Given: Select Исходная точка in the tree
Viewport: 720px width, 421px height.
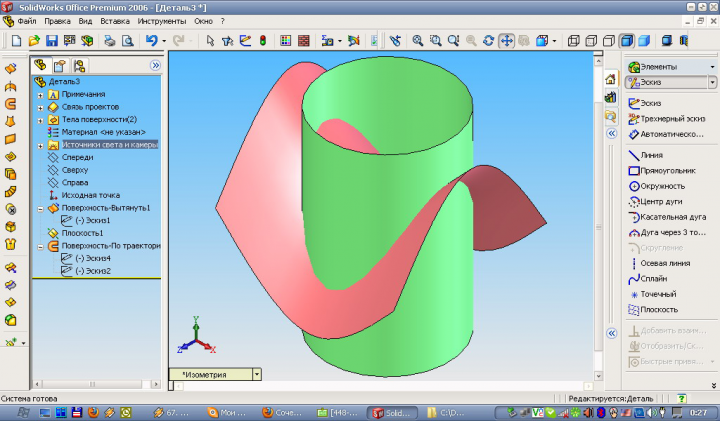Looking at the screenshot, I should click(90, 195).
